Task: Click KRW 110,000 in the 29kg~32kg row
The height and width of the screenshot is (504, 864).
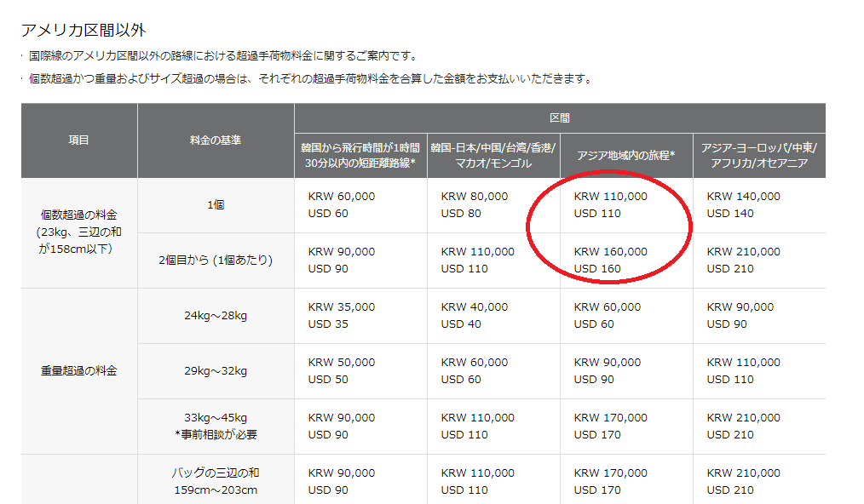Action: click(x=743, y=363)
